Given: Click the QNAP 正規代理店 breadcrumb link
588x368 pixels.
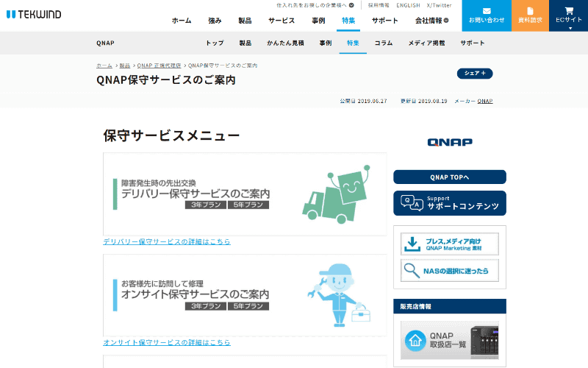Looking at the screenshot, I should (159, 66).
